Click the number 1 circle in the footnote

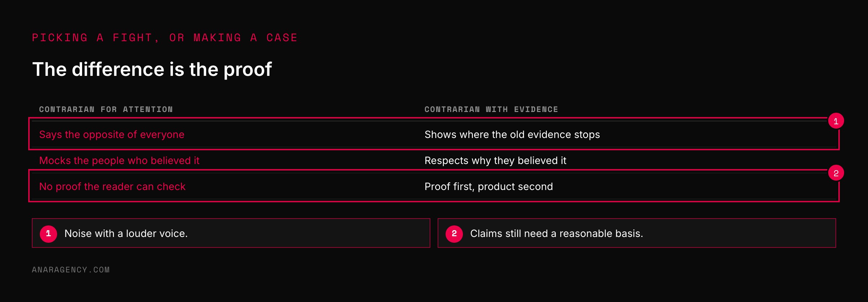tap(48, 234)
